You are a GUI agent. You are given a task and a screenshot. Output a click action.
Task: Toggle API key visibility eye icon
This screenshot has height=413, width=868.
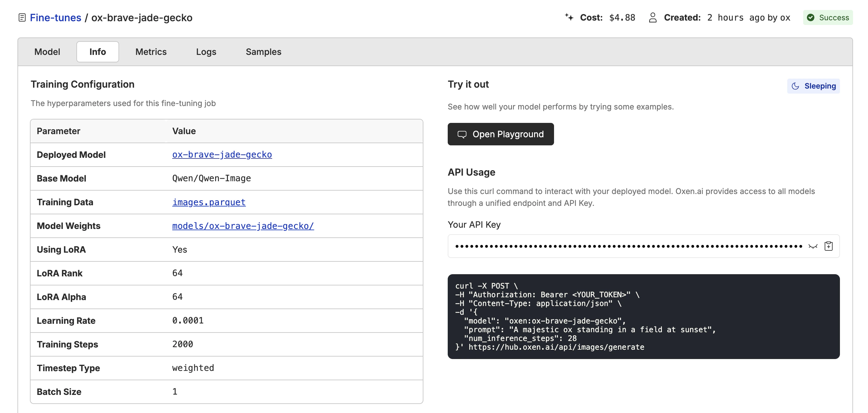pos(813,246)
